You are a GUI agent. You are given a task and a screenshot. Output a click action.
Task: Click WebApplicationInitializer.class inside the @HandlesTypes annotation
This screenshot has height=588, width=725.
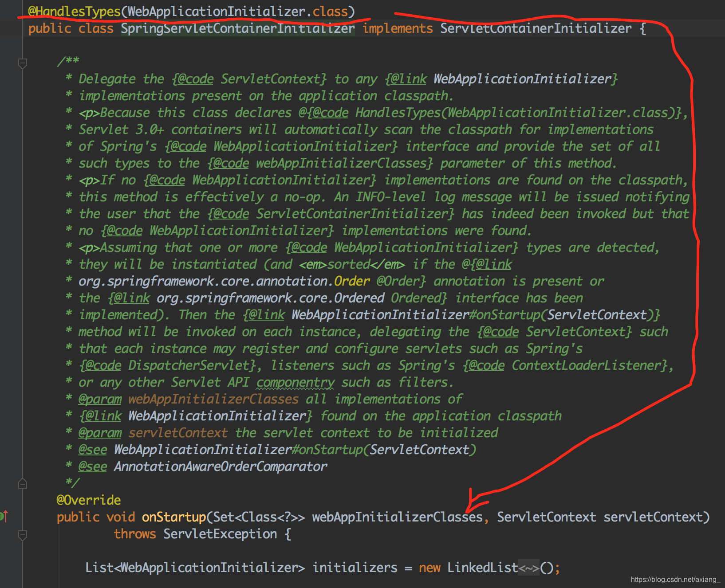pos(238,12)
